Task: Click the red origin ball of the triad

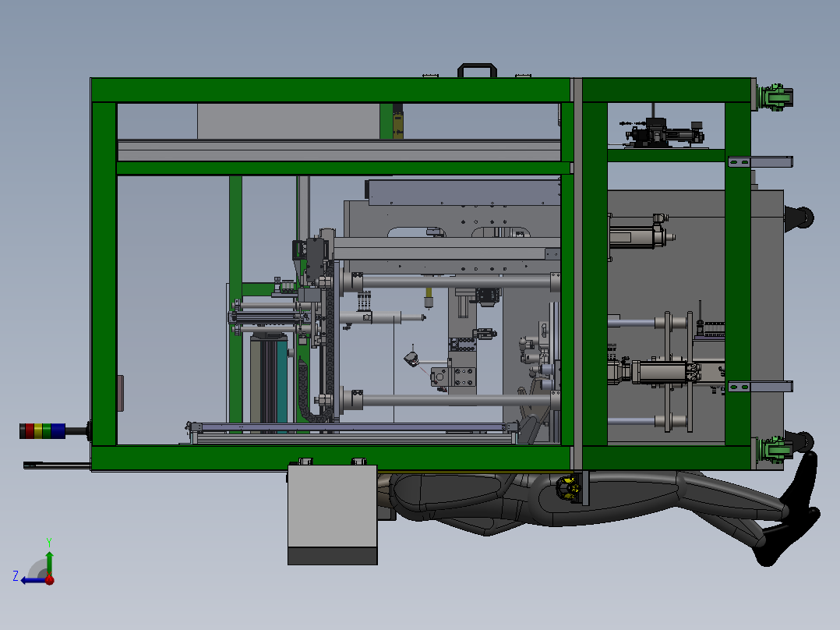Action: pos(50,579)
